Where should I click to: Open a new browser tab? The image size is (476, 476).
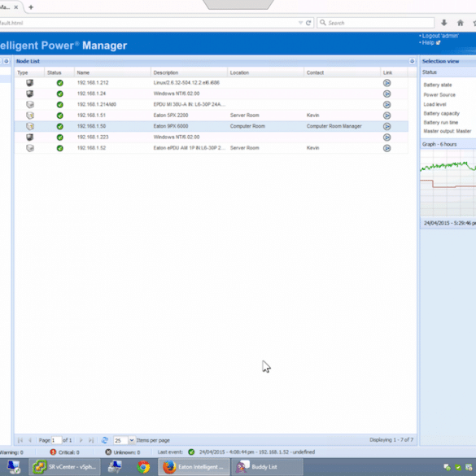31,7
